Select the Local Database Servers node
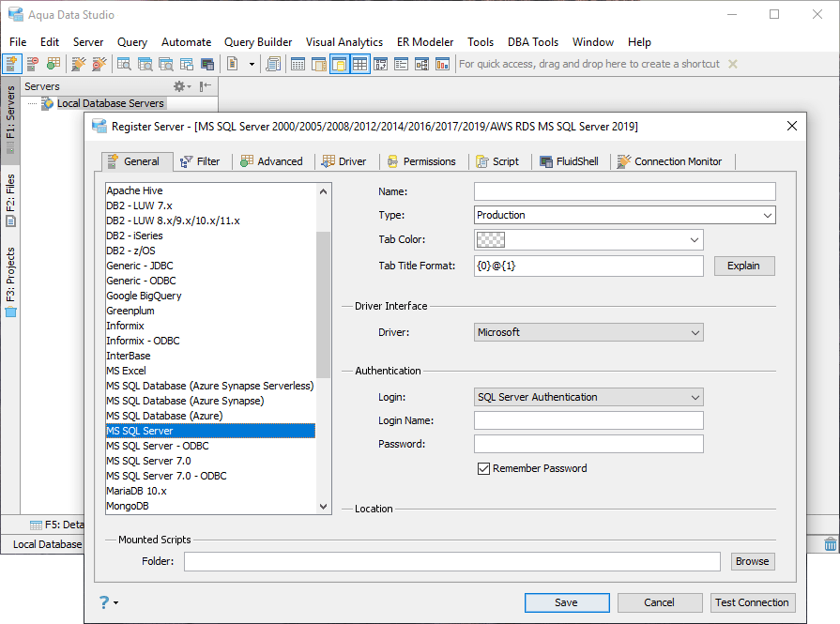The image size is (840, 624). [110, 103]
